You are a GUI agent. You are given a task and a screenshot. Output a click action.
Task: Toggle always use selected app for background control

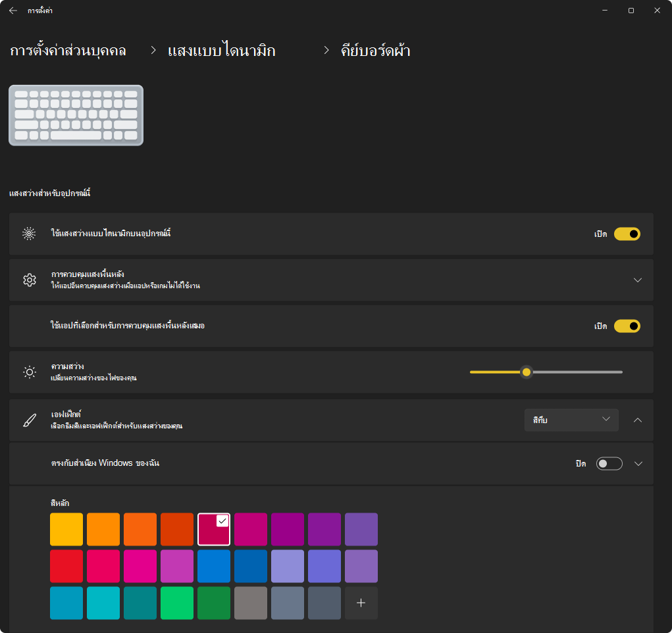tap(627, 326)
